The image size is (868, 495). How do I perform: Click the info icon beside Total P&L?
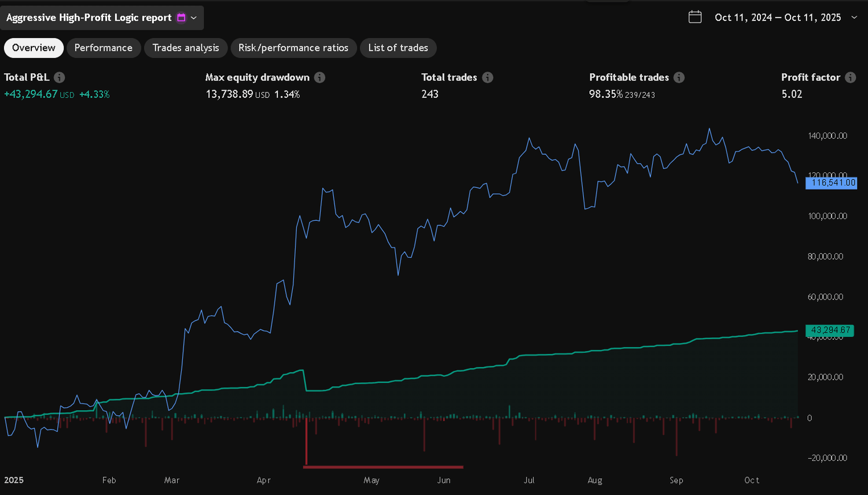60,77
